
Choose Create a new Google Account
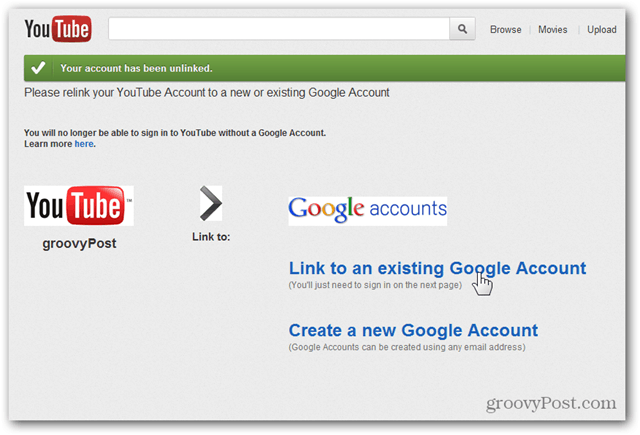413,331
